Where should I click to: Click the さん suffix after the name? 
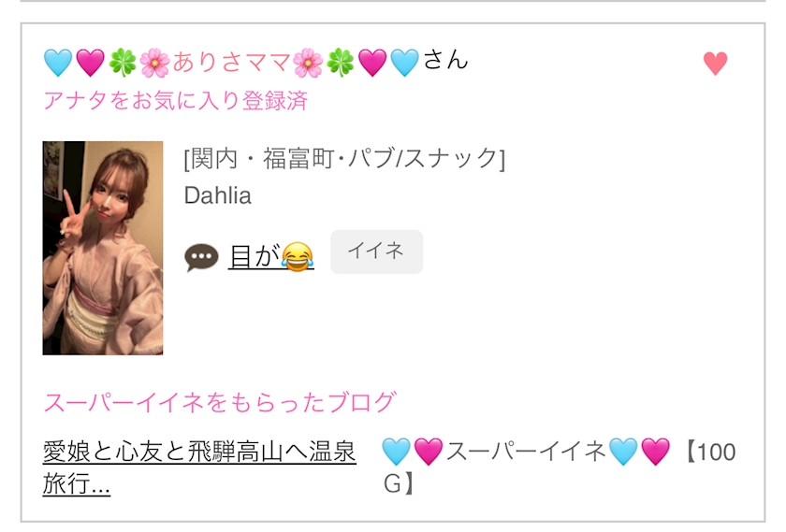click(445, 60)
